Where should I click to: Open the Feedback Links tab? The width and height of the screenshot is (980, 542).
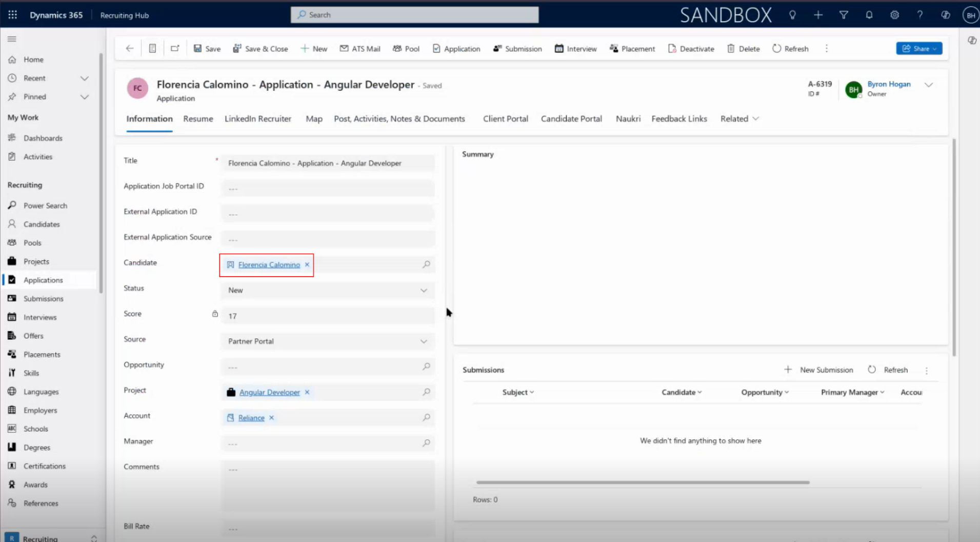pos(679,119)
